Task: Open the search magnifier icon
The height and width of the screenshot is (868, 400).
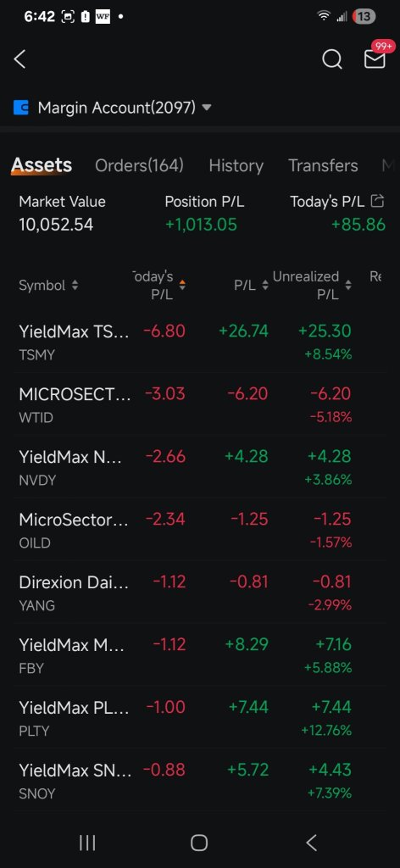Action: pyautogui.click(x=332, y=59)
